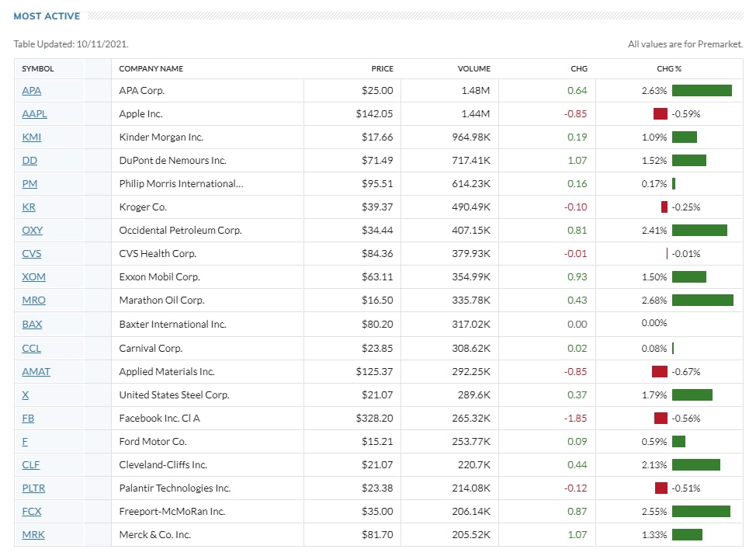Click the $16.50 price for Marathon Oil
The height and width of the screenshot is (556, 756).
click(x=377, y=300)
